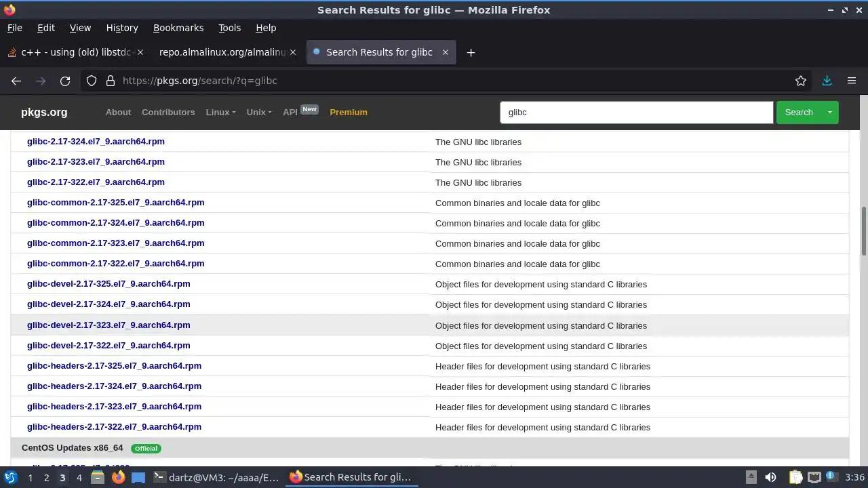Open the History menu
Image resolution: width=868 pixels, height=488 pixels.
tap(122, 28)
